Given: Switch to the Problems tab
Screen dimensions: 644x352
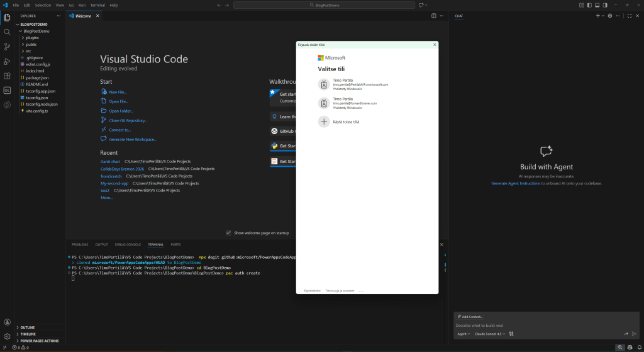Looking at the screenshot, I should (80, 244).
